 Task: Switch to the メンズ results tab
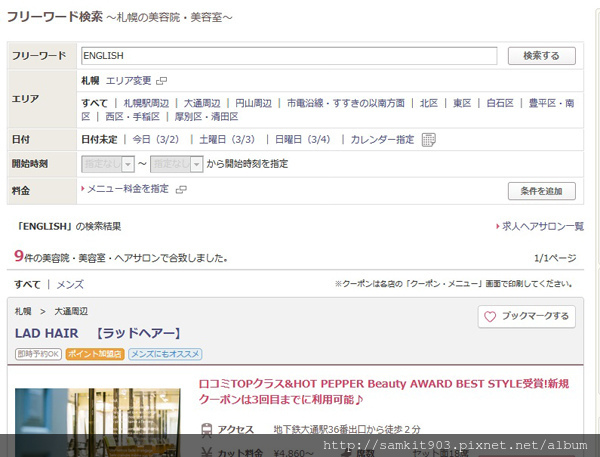click(70, 285)
